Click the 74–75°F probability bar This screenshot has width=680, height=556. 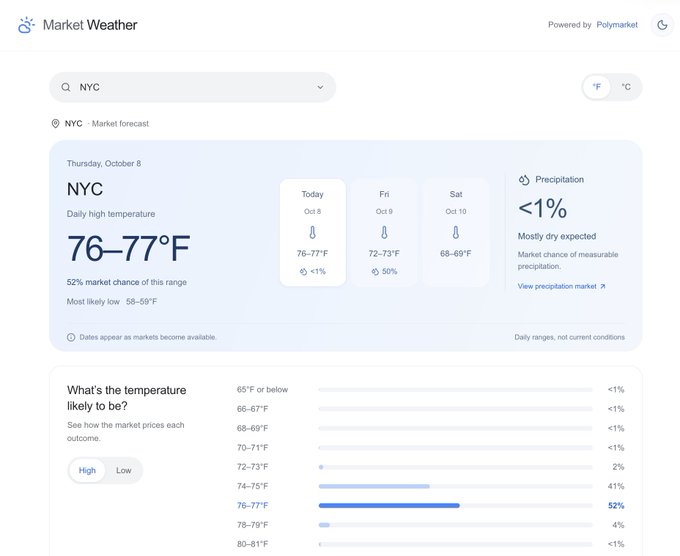point(455,486)
